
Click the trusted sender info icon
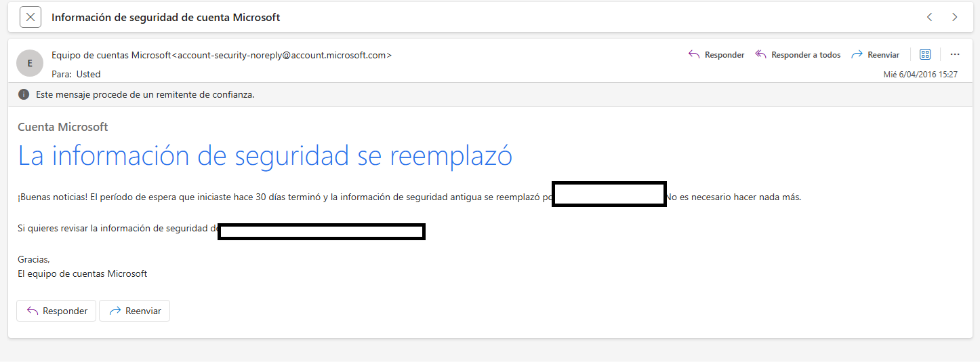(x=24, y=94)
